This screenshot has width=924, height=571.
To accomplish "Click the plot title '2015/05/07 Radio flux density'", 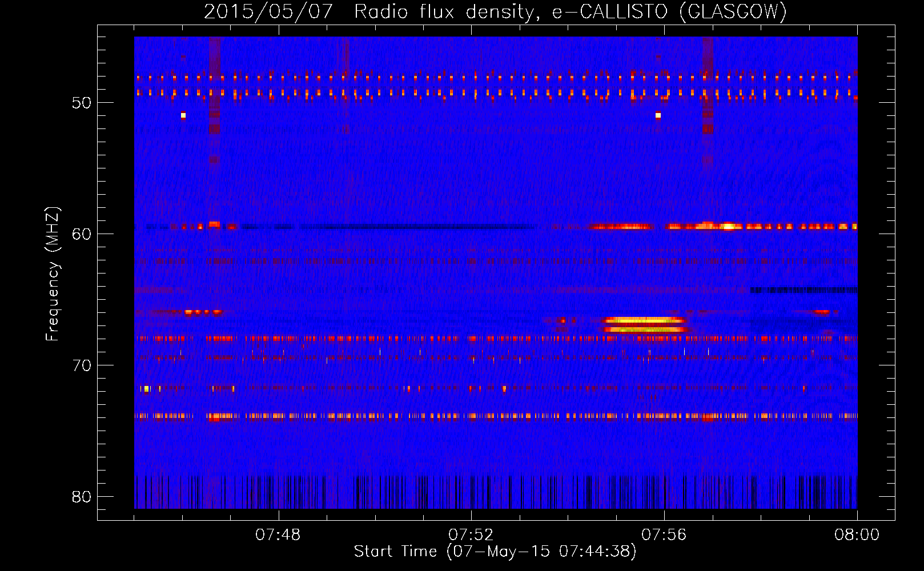I will (x=371, y=11).
